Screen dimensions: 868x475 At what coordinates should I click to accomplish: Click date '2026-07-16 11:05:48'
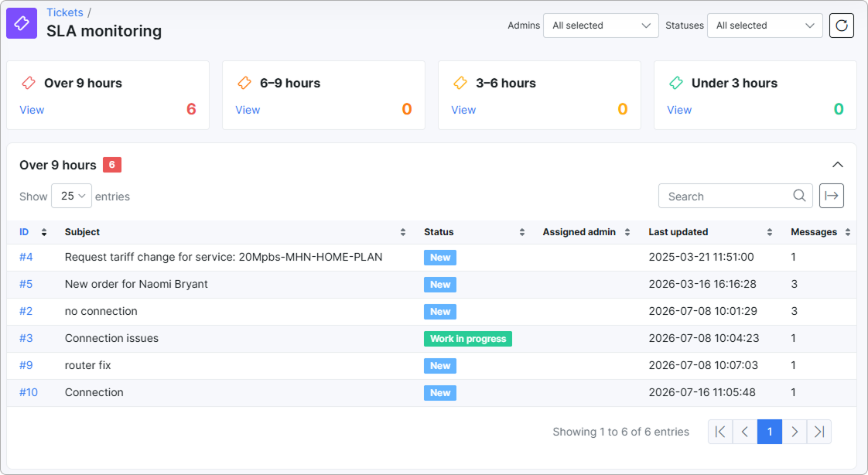[x=702, y=392]
